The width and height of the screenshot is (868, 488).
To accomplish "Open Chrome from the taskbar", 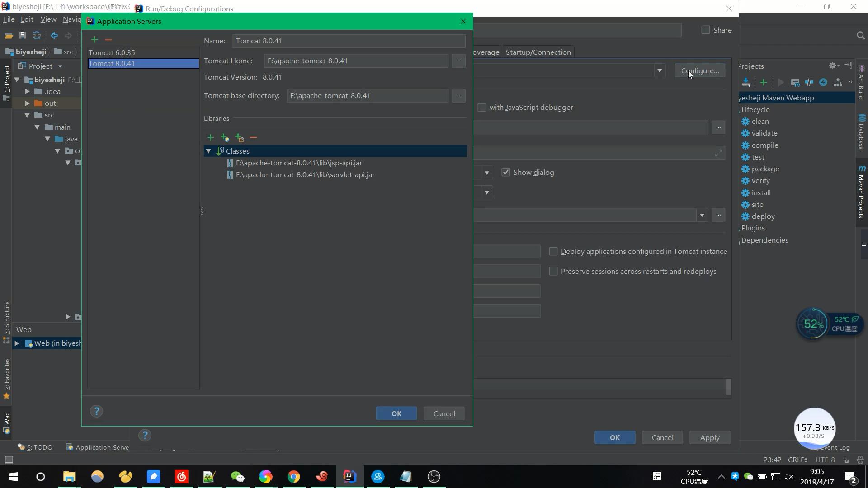I will point(294,477).
